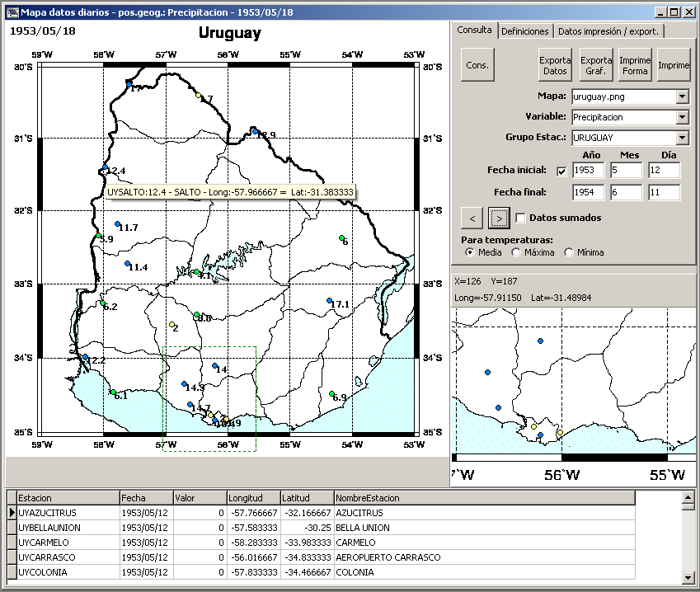Click the Cons. query button
The image size is (700, 592).
(477, 65)
